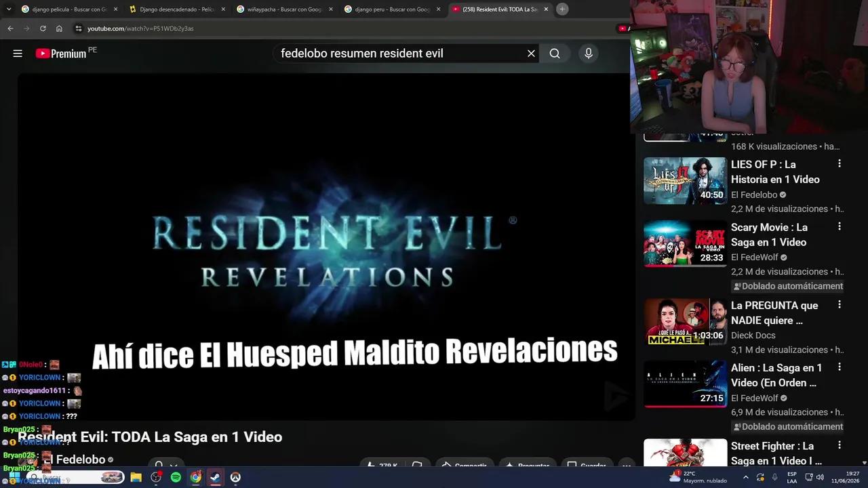Open options menu for LIES OF P video
868x488 pixels.
click(x=840, y=164)
